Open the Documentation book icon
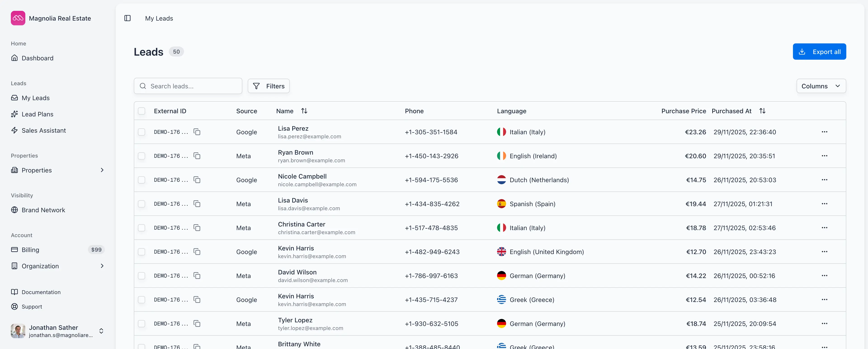Image resolution: width=868 pixels, height=349 pixels. (x=14, y=292)
